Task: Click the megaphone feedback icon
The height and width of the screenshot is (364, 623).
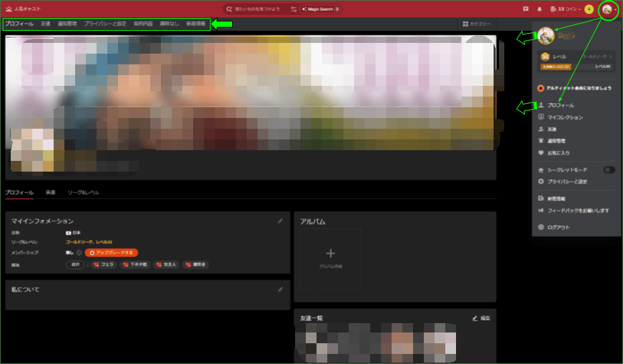Action: (x=541, y=210)
